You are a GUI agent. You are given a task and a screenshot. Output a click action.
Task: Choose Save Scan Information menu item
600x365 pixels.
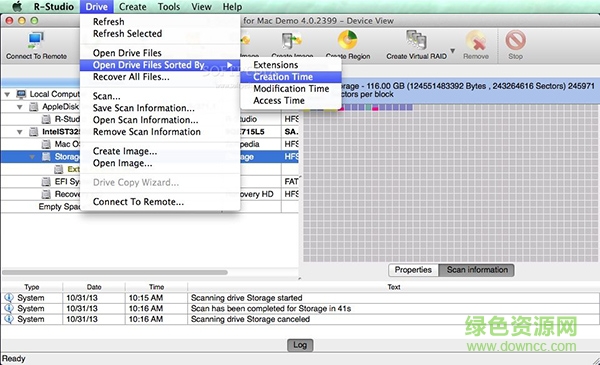[x=160, y=108]
